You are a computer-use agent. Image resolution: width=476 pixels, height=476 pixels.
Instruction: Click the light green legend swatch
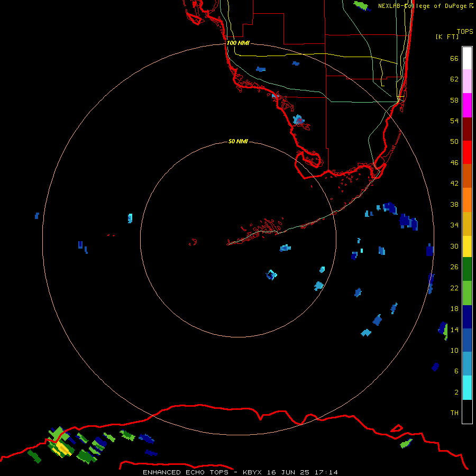(x=467, y=293)
